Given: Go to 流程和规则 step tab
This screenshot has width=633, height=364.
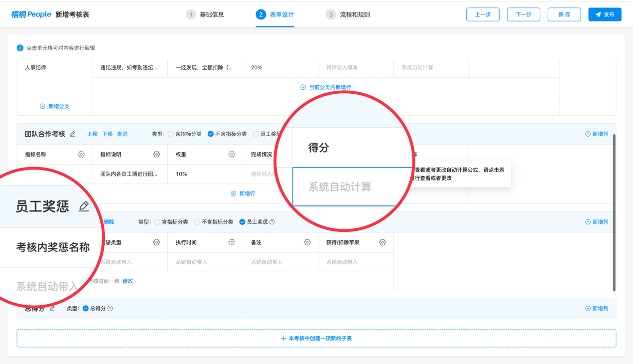Looking at the screenshot, I should click(x=348, y=14).
